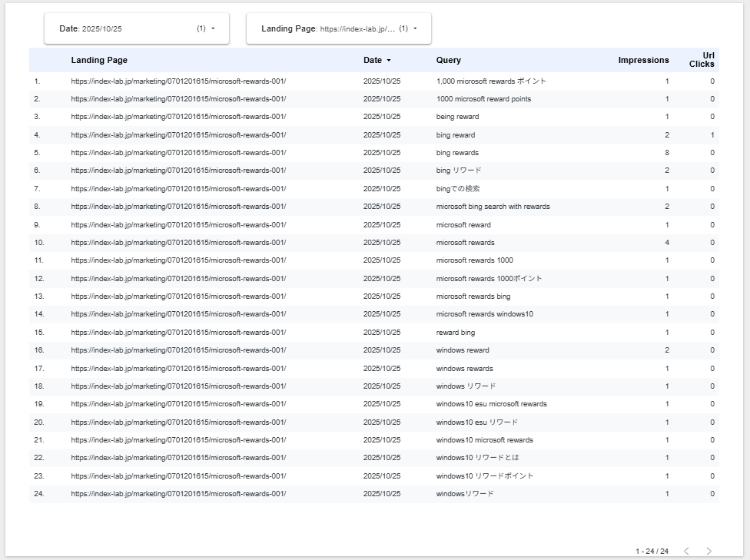Click the Landing Page URL in row 24

tap(178, 494)
